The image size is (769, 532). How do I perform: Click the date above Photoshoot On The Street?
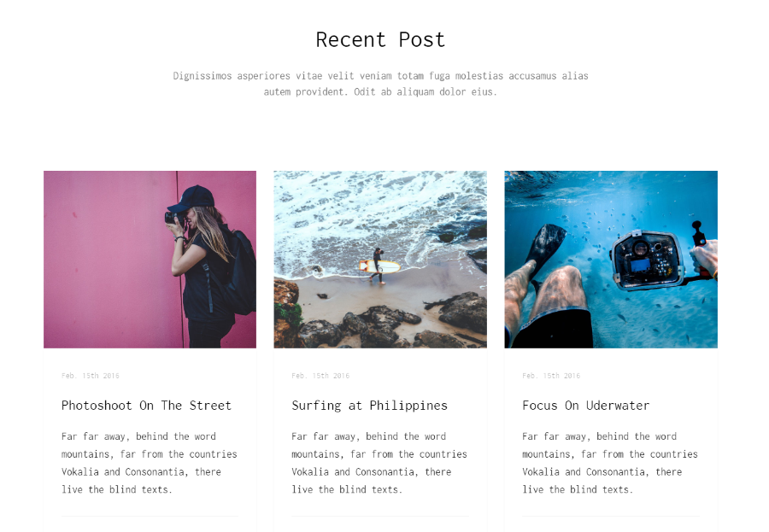91,376
